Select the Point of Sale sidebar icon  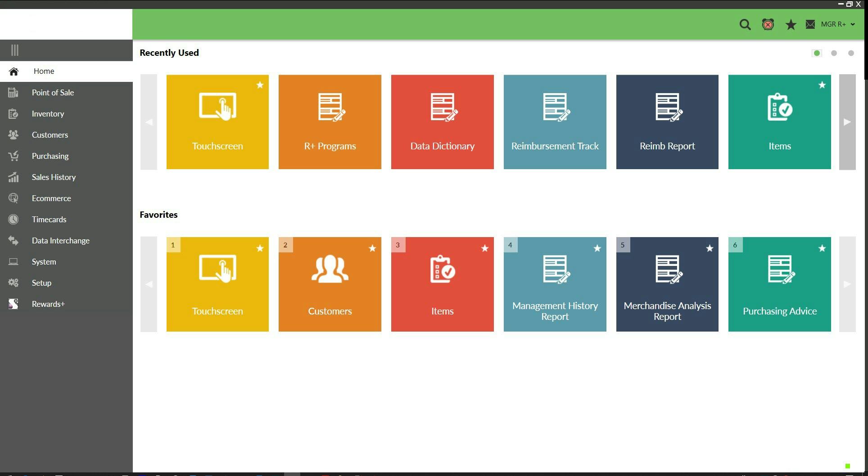14,92
